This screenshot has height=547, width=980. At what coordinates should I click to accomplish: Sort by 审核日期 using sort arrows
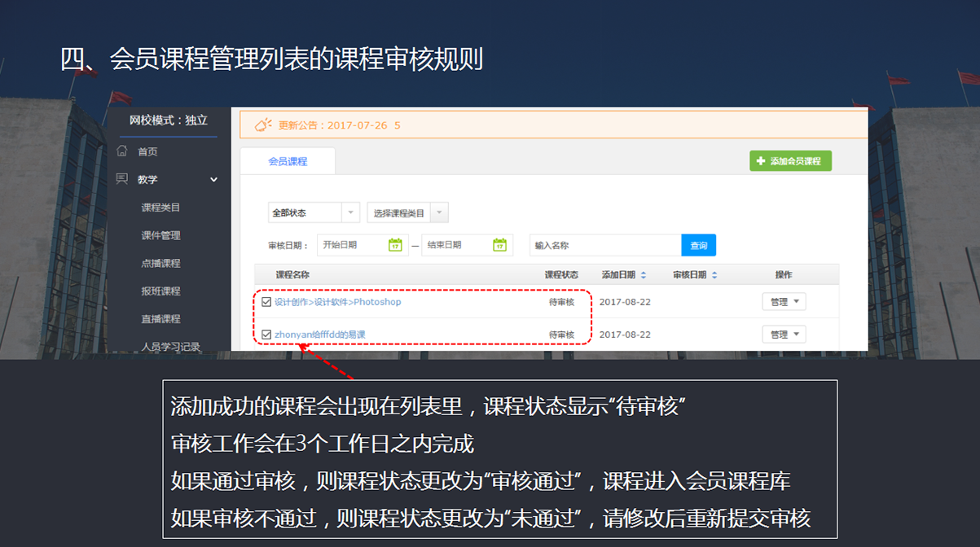714,275
